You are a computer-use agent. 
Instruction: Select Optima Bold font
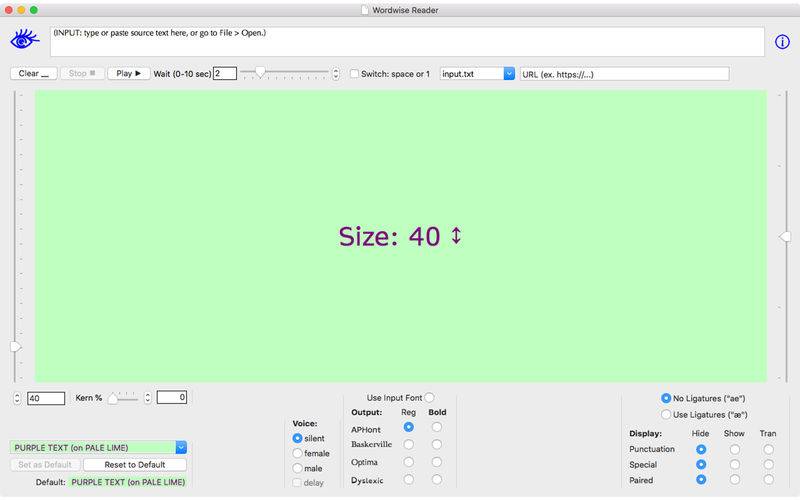(x=437, y=462)
